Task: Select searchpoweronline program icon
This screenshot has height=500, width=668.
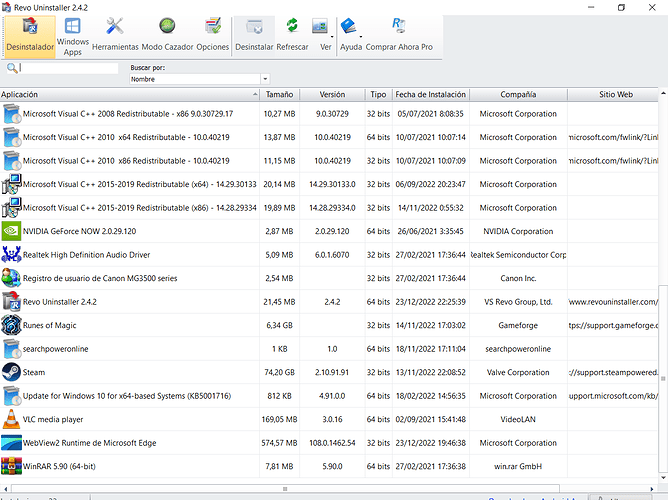Action: coord(12,349)
